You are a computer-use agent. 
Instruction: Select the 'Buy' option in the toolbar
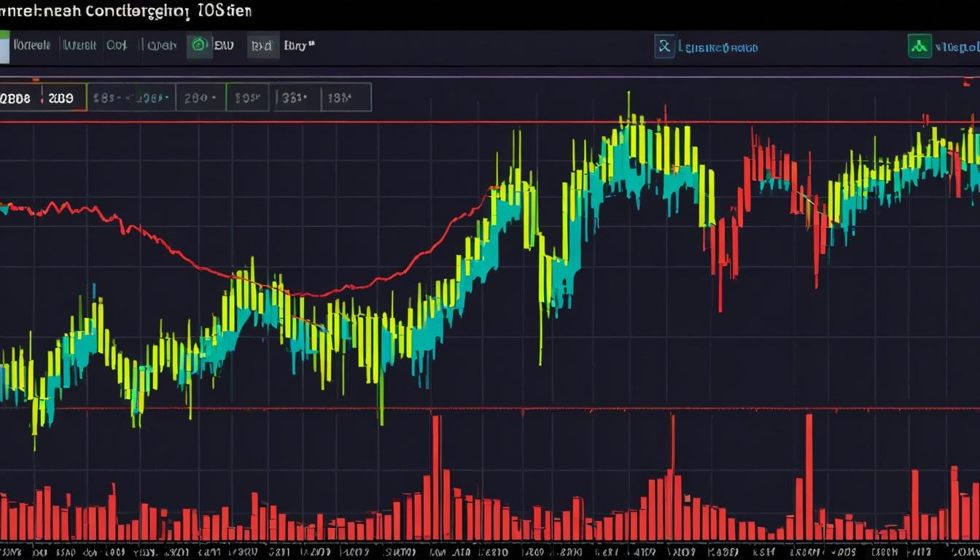click(297, 45)
